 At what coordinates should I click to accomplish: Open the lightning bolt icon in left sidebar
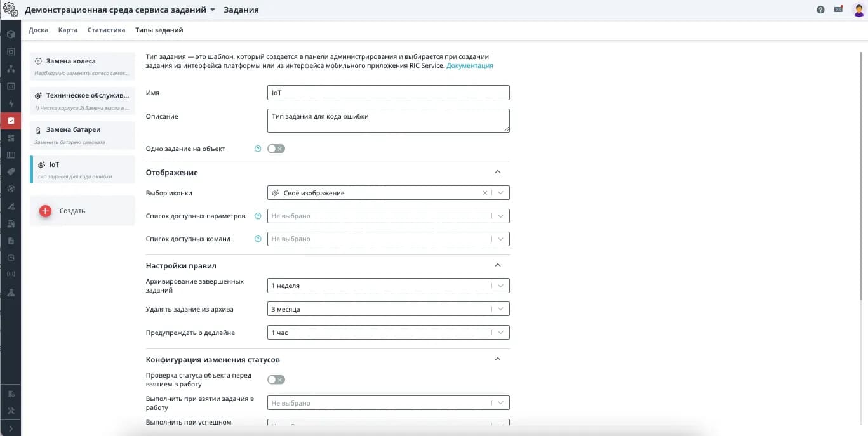(11, 103)
